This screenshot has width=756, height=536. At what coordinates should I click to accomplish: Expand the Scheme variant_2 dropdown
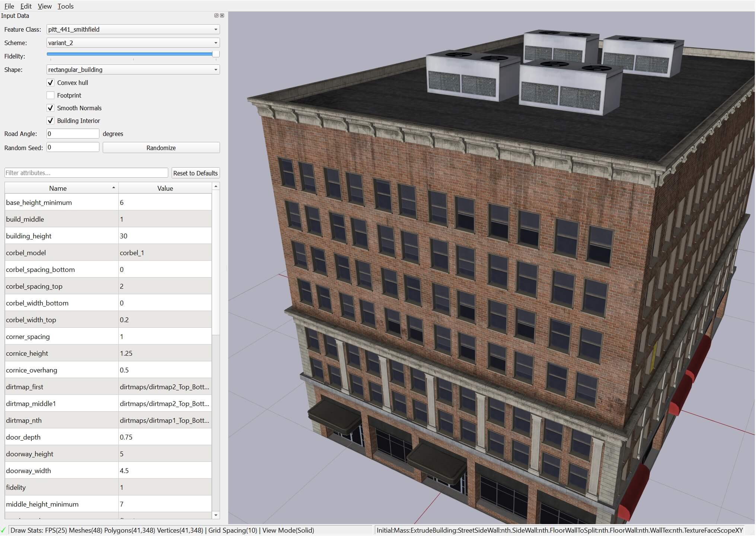[133, 43]
